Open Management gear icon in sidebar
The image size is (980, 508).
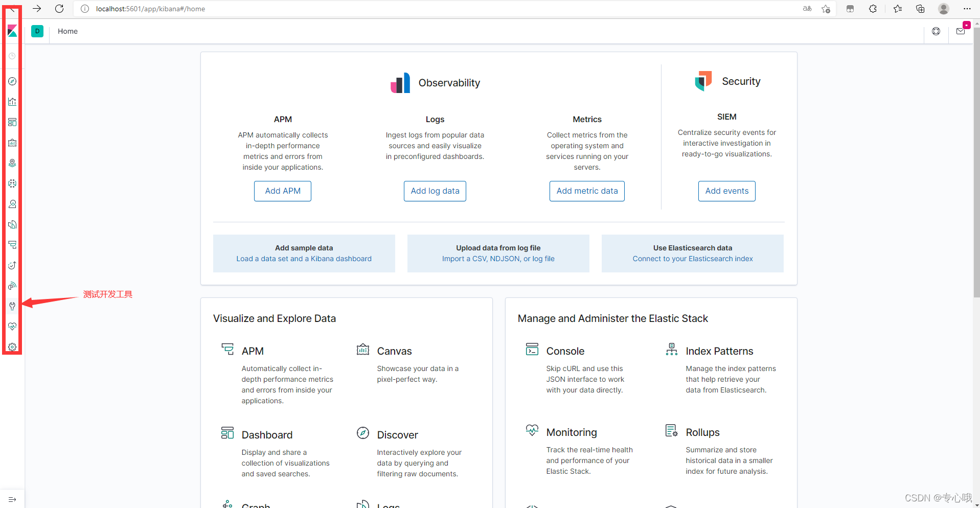[x=12, y=347]
